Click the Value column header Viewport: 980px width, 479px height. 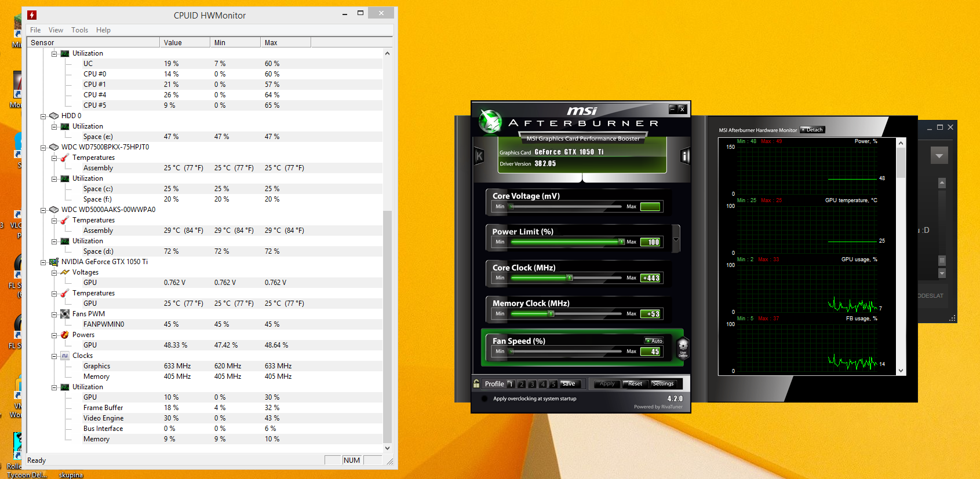[x=185, y=42]
